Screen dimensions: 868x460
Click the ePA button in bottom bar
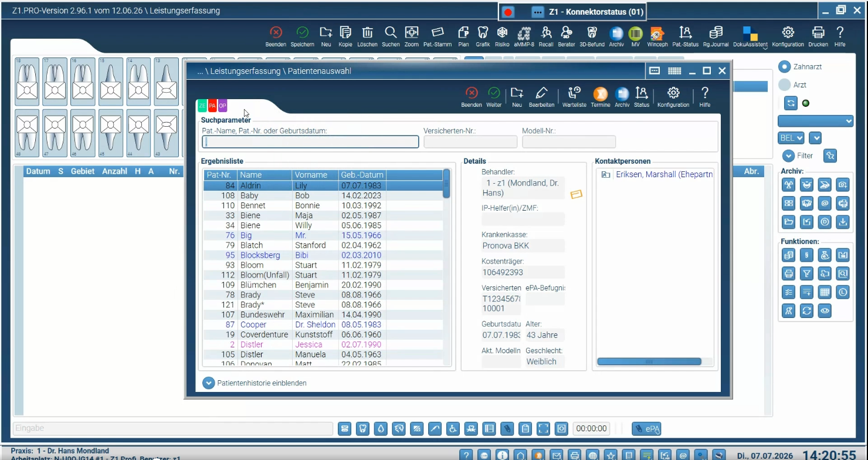pos(646,429)
